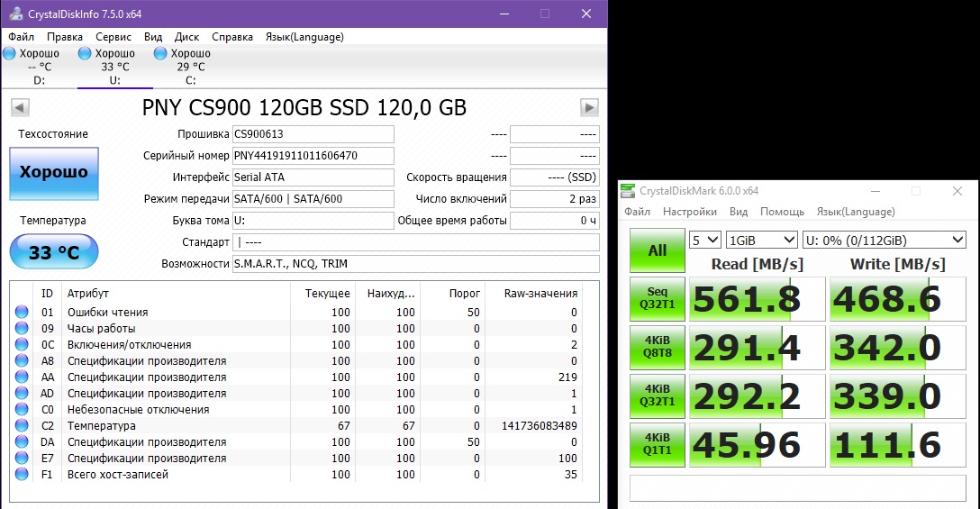Open Диск menu in CrystalDiskInfo
The height and width of the screenshot is (509, 980).
tap(186, 37)
